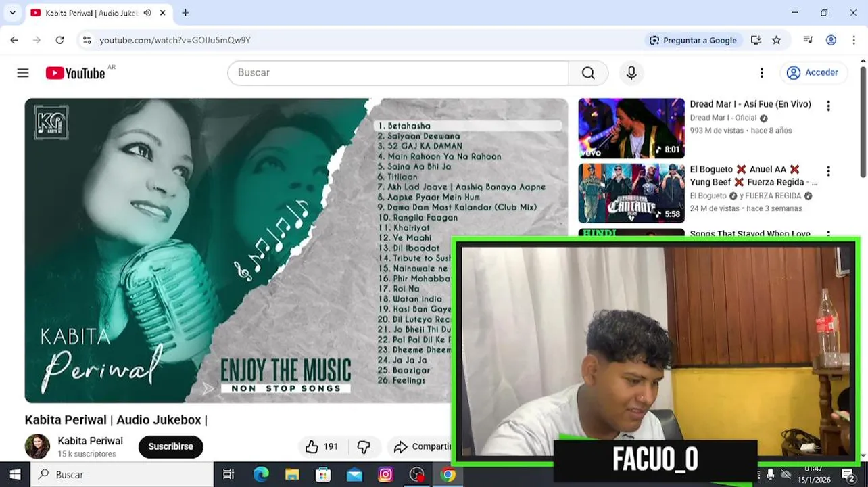Open the Kabita Periwal channel name link
The image size is (868, 487).
[90, 441]
